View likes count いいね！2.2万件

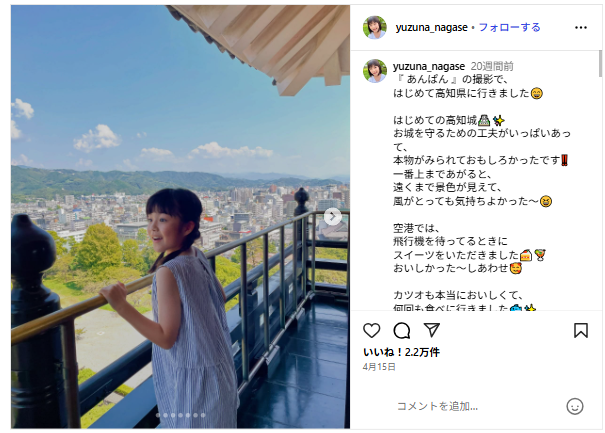pos(401,352)
